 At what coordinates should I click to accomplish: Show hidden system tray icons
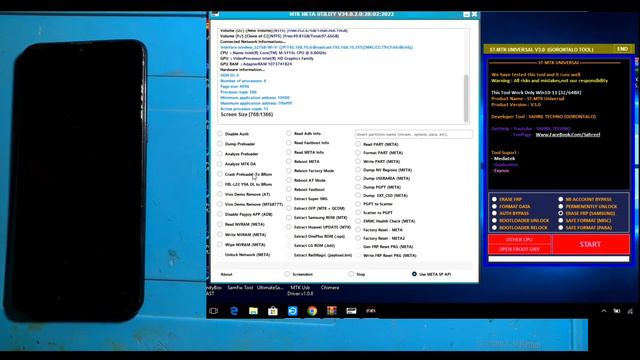tap(604, 311)
